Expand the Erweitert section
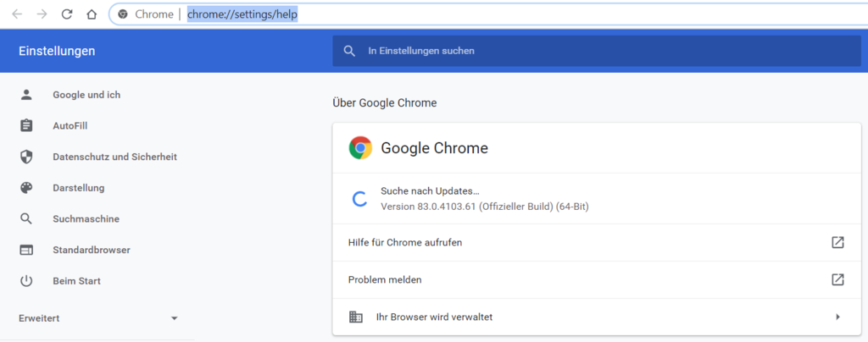The height and width of the screenshot is (342, 868). pyautogui.click(x=97, y=318)
